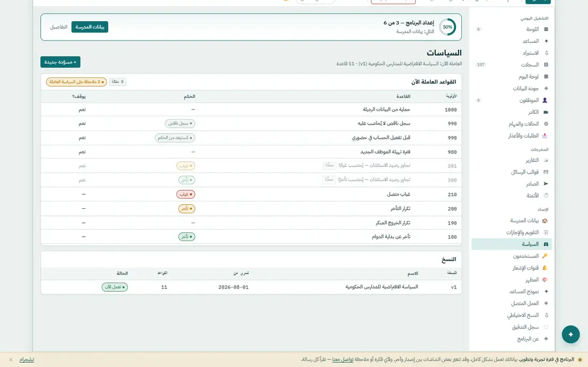Screen dimensions: 588x367
Task: Open the الأتمتة automation clock icon
Action: 546,196
